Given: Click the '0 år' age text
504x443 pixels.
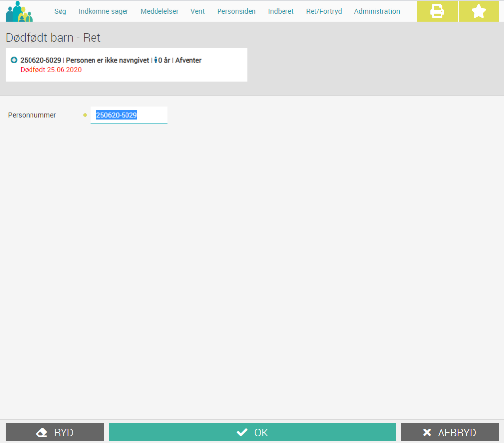Looking at the screenshot, I should click(x=164, y=60).
